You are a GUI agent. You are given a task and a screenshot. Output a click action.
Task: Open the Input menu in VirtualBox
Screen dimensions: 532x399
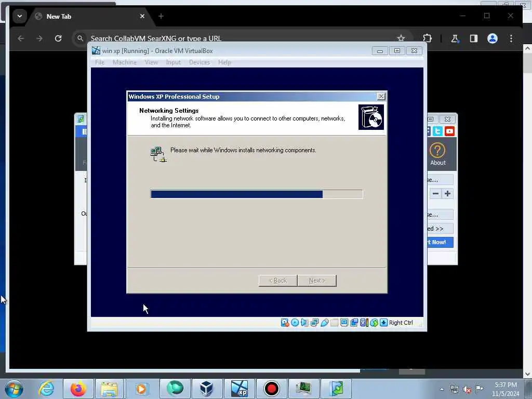(174, 62)
